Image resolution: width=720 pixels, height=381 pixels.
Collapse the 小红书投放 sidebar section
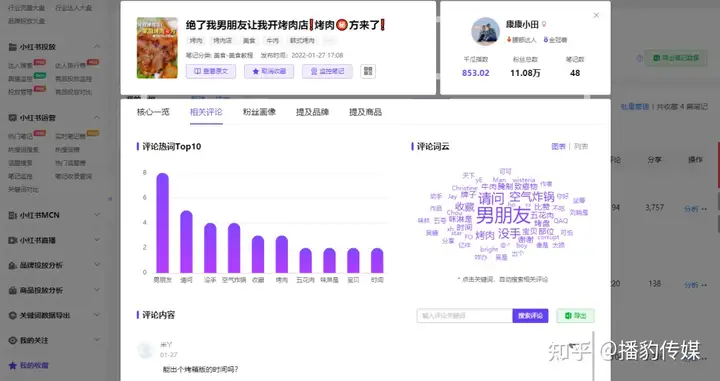[97, 47]
